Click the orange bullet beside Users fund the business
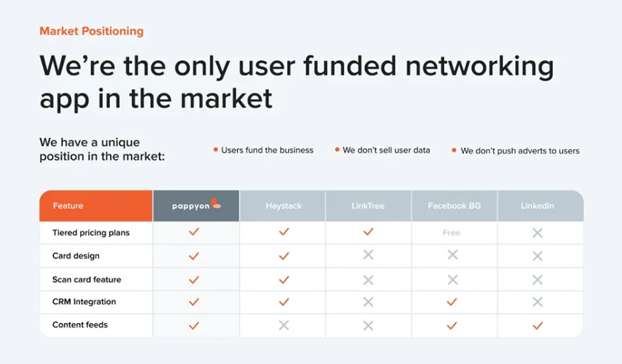The width and height of the screenshot is (622, 364). (x=215, y=149)
